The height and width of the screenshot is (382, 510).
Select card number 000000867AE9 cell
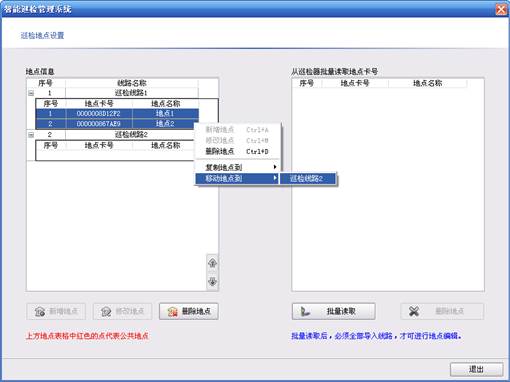(x=99, y=124)
